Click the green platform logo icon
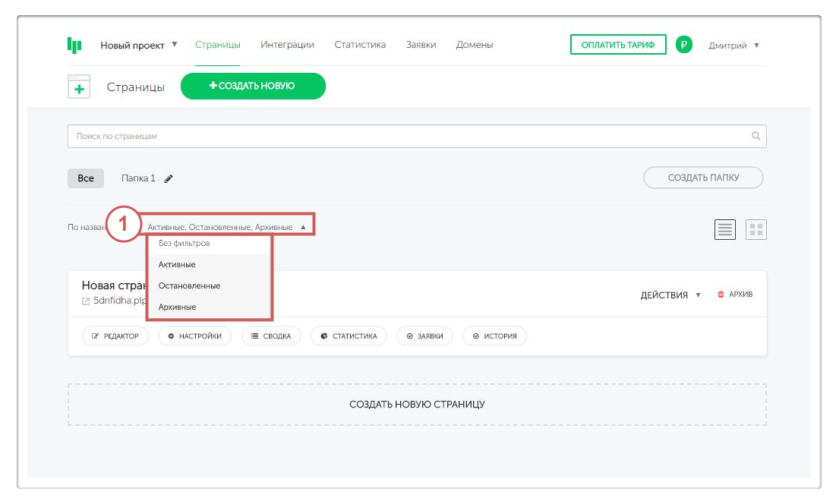This screenshot has width=836, height=504. click(74, 46)
